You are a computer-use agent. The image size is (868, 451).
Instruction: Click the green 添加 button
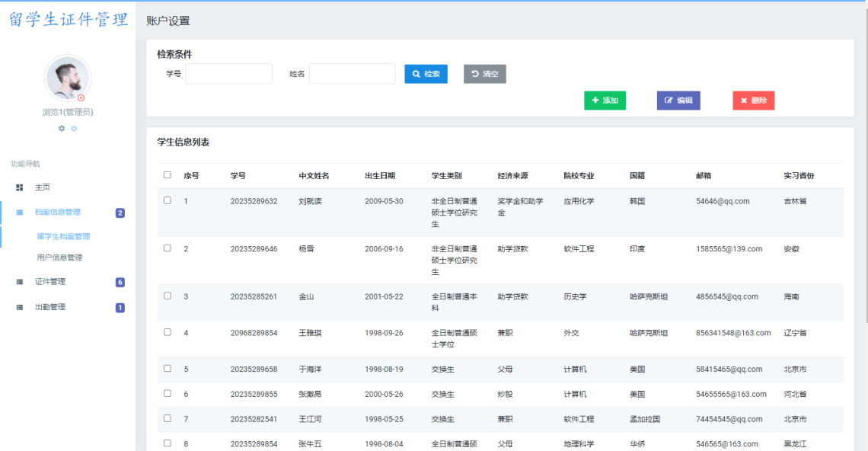click(605, 100)
